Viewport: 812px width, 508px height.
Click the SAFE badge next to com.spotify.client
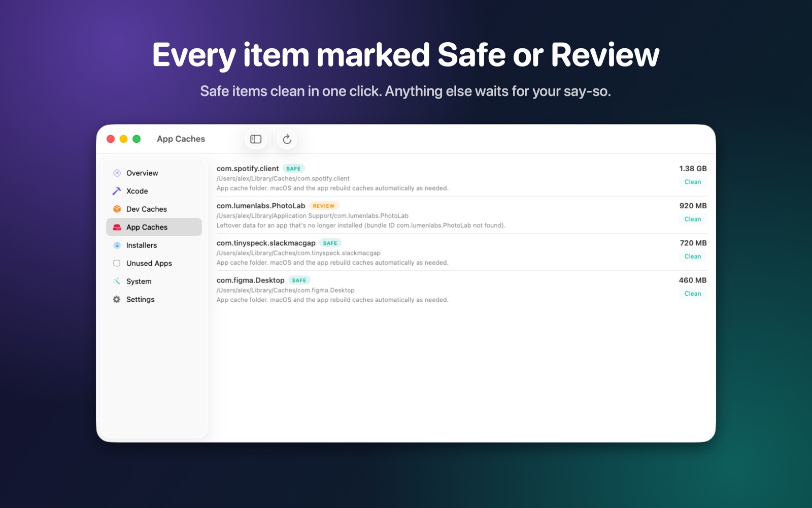(x=293, y=169)
